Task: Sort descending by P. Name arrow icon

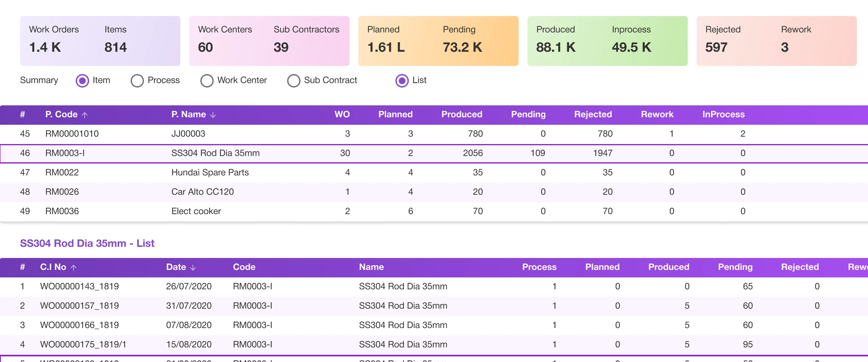Action: tap(213, 115)
